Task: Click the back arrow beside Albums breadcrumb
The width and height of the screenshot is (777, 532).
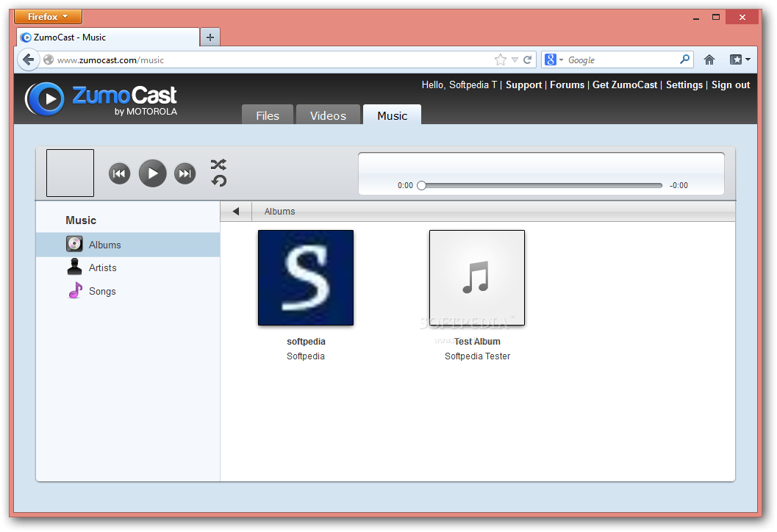Action: 236,212
